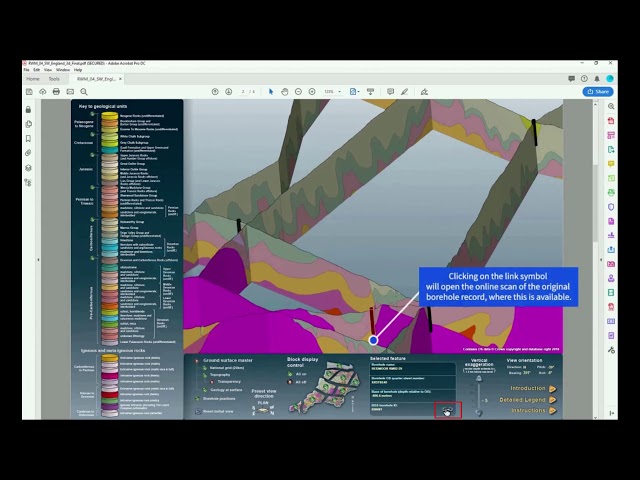Print the document using printer icon
640x480 pixels.
pyautogui.click(x=56, y=92)
